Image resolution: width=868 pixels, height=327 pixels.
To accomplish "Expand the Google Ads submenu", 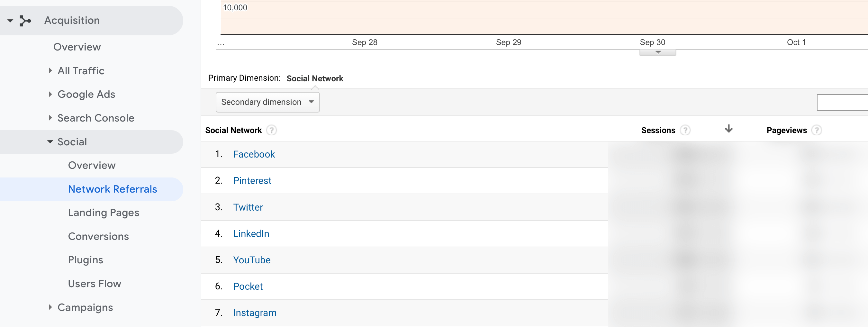I will coord(50,94).
